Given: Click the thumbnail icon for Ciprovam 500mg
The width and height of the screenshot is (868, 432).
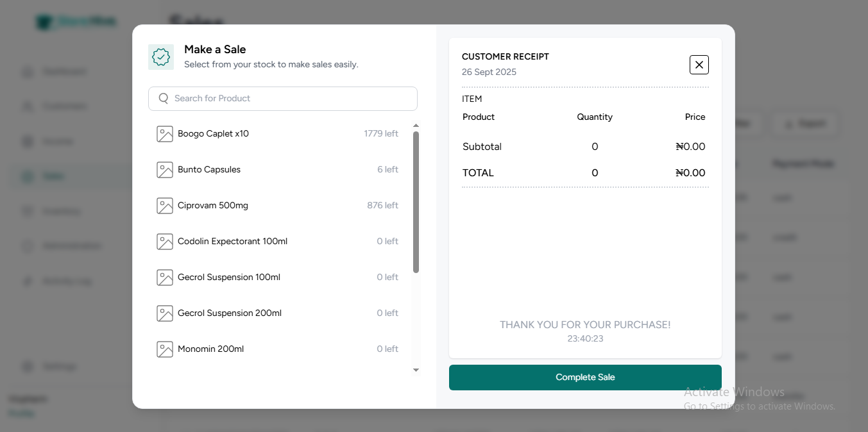Looking at the screenshot, I should 165,205.
